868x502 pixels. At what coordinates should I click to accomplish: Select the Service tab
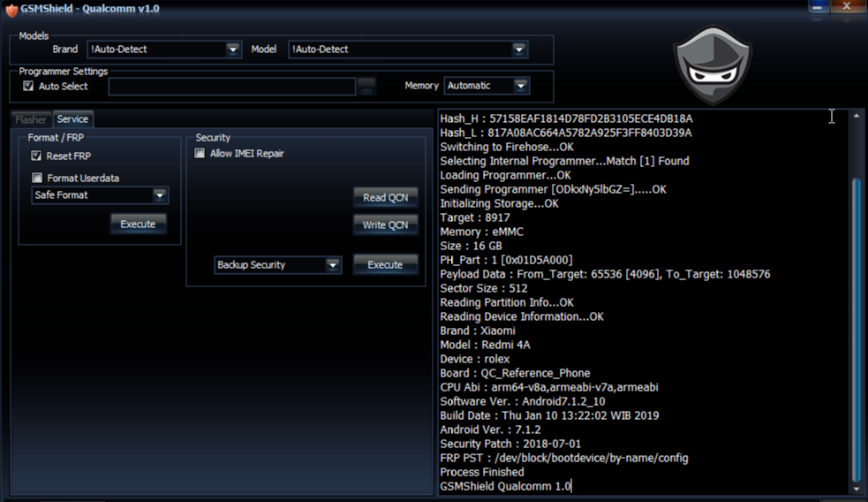(x=72, y=119)
